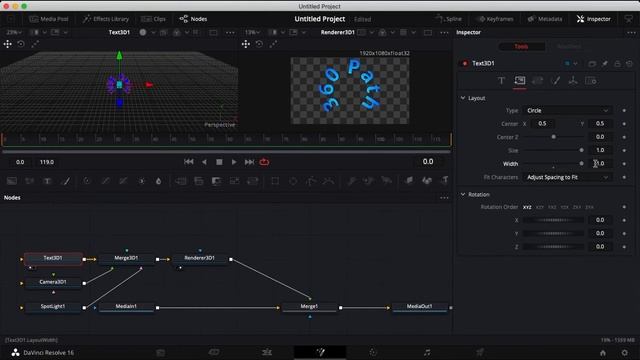Toggle keyframe dot for Width

(x=624, y=164)
